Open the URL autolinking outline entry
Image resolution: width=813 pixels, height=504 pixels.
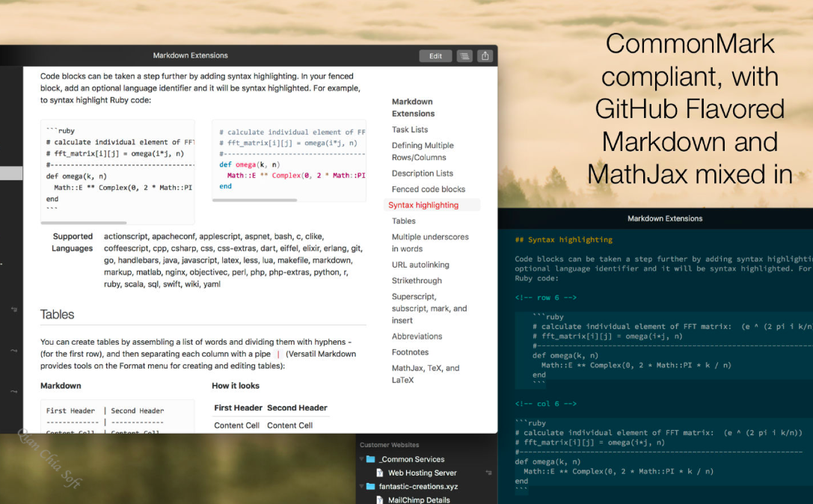coord(420,265)
